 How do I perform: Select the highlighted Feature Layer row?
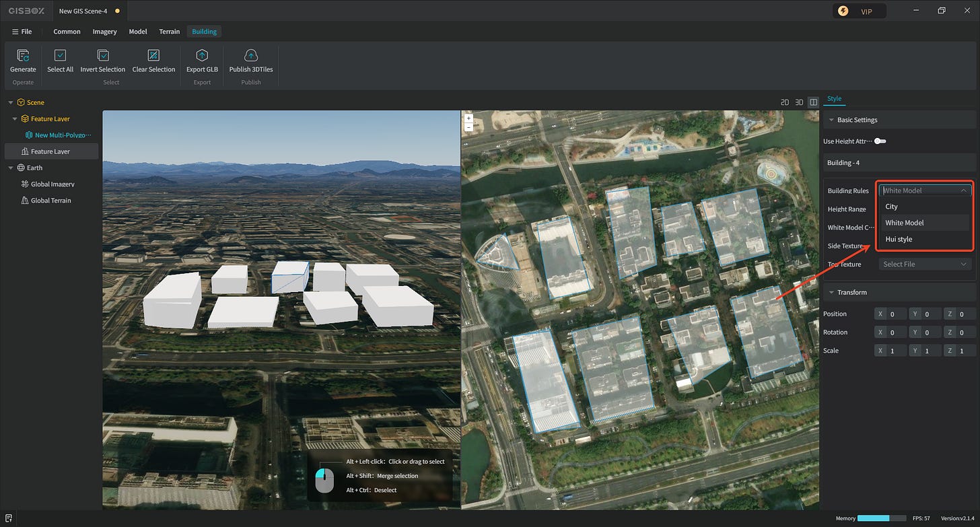click(51, 151)
